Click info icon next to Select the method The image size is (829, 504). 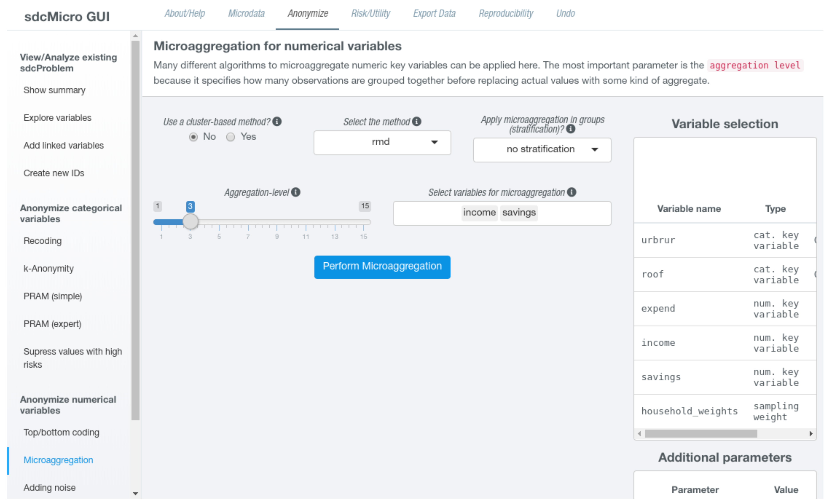click(416, 121)
